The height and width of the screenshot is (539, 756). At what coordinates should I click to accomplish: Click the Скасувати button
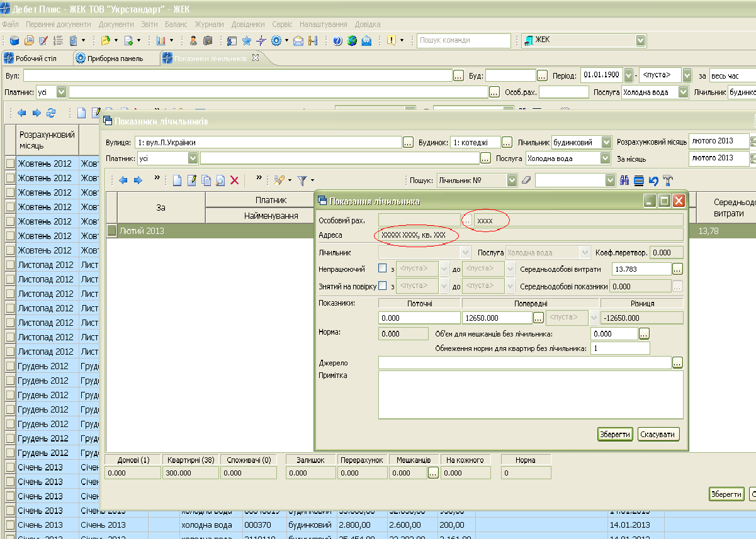(658, 434)
